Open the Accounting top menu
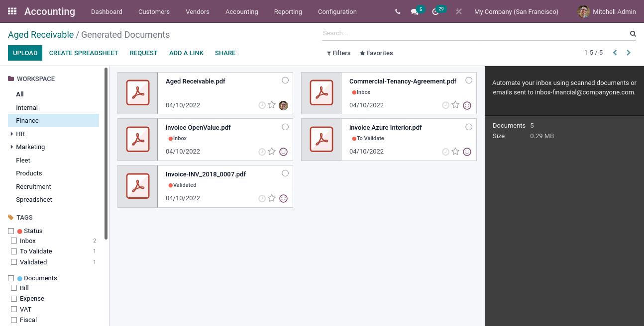 241,11
